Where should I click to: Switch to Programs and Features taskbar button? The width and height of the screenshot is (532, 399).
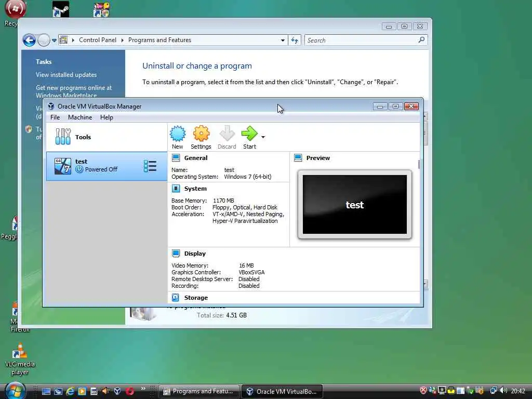(x=199, y=391)
